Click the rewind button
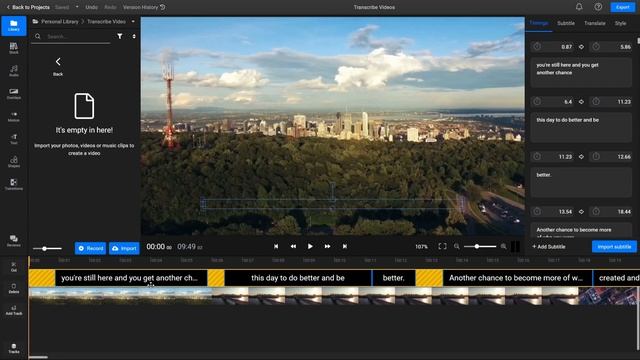Image resolution: width=640 pixels, height=360 pixels. (x=293, y=246)
